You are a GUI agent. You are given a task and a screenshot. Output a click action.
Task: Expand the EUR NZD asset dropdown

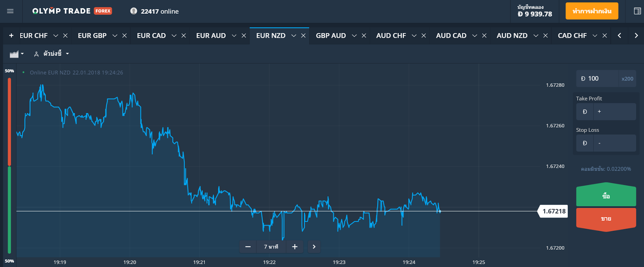[x=294, y=36]
